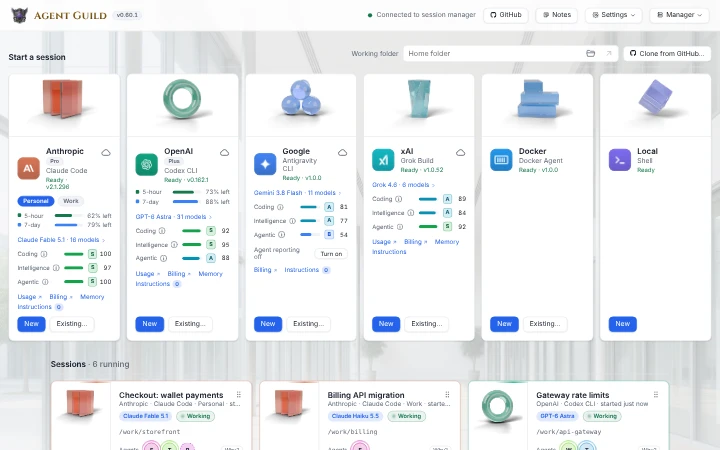Click the OpenAI logo icon

(146, 164)
